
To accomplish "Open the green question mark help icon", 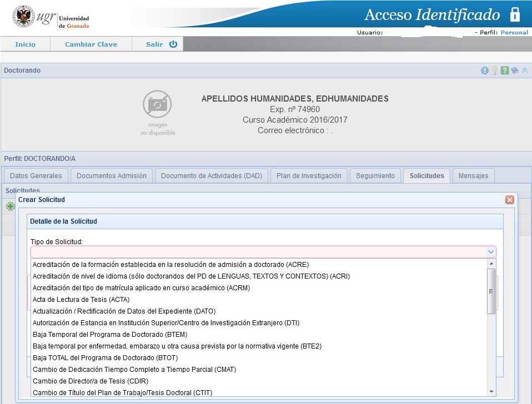I will (x=504, y=70).
